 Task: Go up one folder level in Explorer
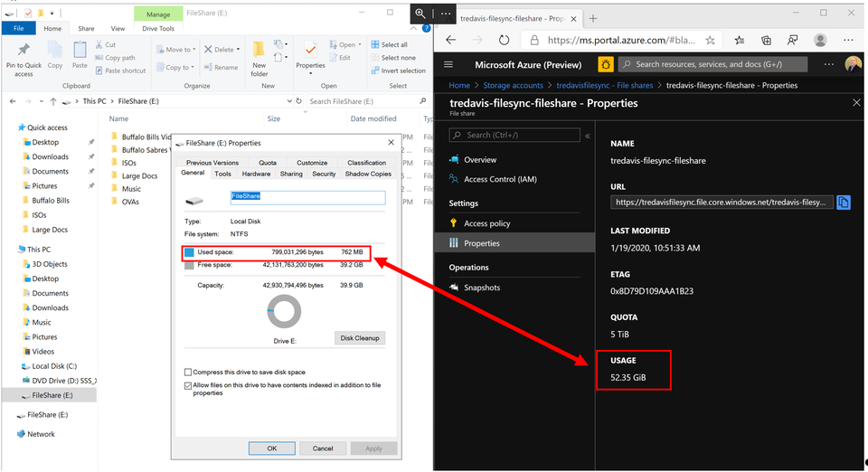click(53, 101)
